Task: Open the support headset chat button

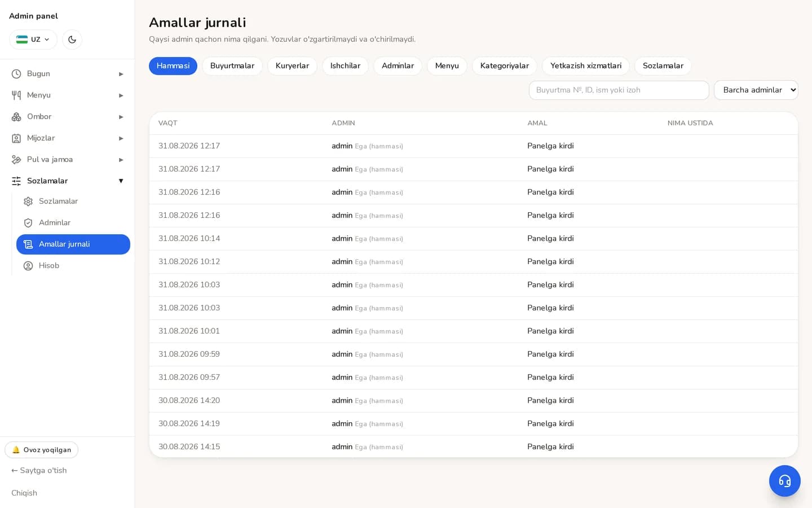Action: (x=785, y=481)
